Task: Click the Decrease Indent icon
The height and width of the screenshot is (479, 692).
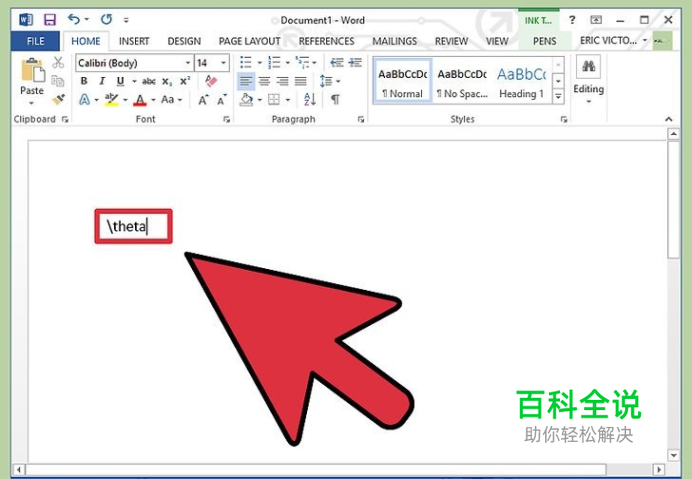Action: coord(337,63)
